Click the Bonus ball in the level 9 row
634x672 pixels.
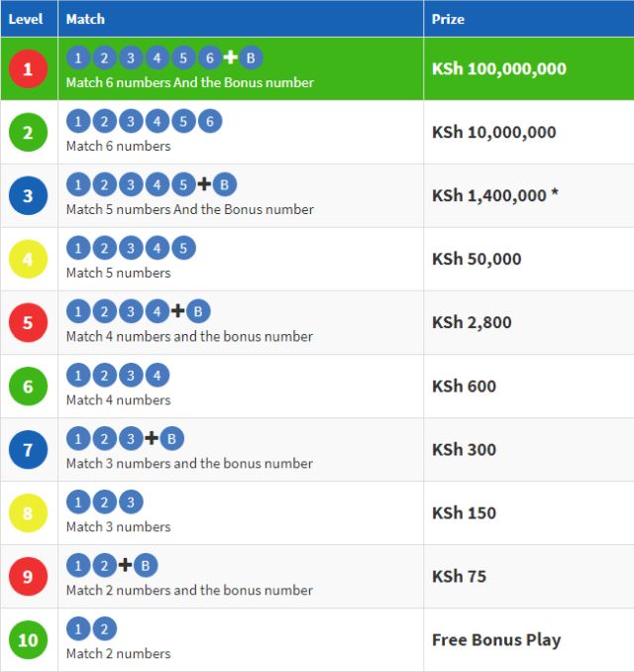(146, 565)
